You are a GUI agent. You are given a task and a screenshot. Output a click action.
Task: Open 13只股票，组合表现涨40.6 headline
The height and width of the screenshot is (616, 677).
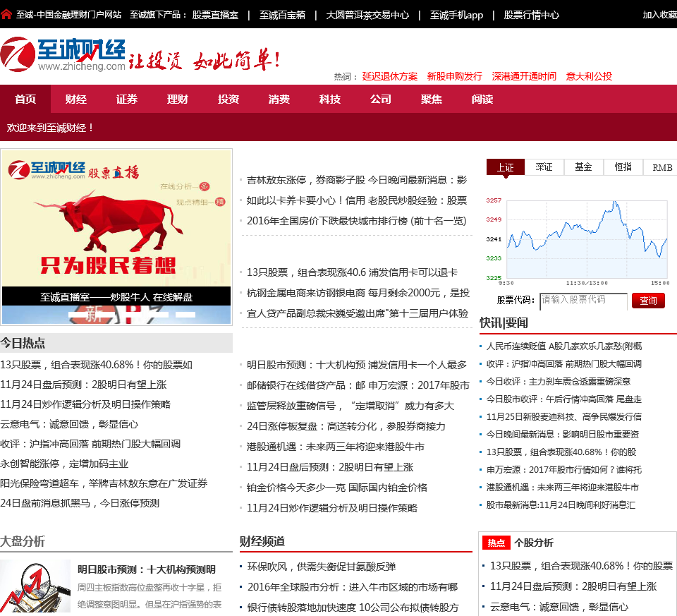306,272
